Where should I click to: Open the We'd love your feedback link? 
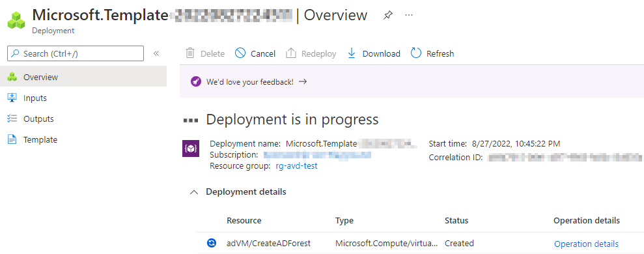249,81
